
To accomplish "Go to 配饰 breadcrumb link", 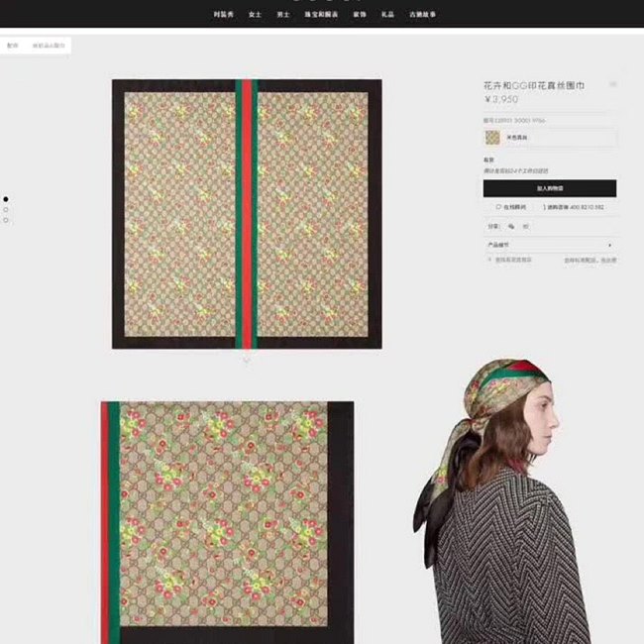I will tap(13, 46).
